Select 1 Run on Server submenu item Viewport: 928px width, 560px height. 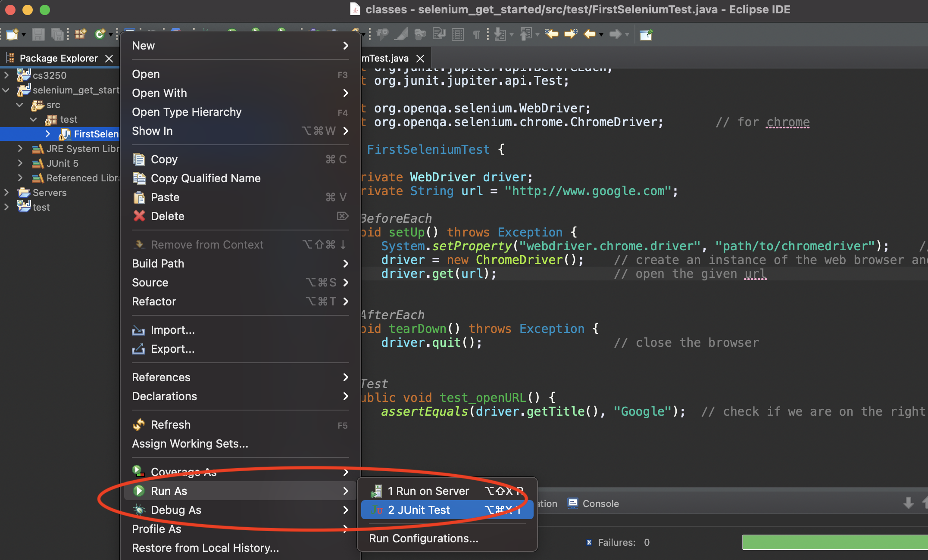pos(447,491)
